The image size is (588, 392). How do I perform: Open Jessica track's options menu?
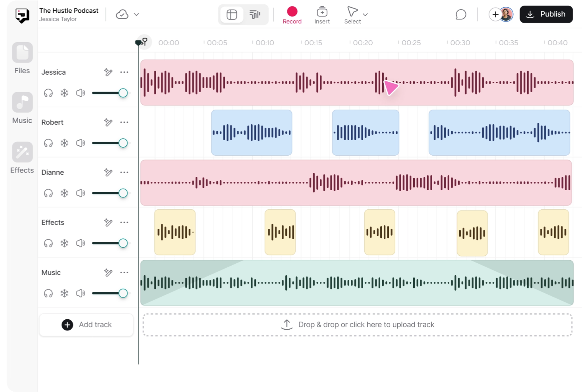[124, 72]
